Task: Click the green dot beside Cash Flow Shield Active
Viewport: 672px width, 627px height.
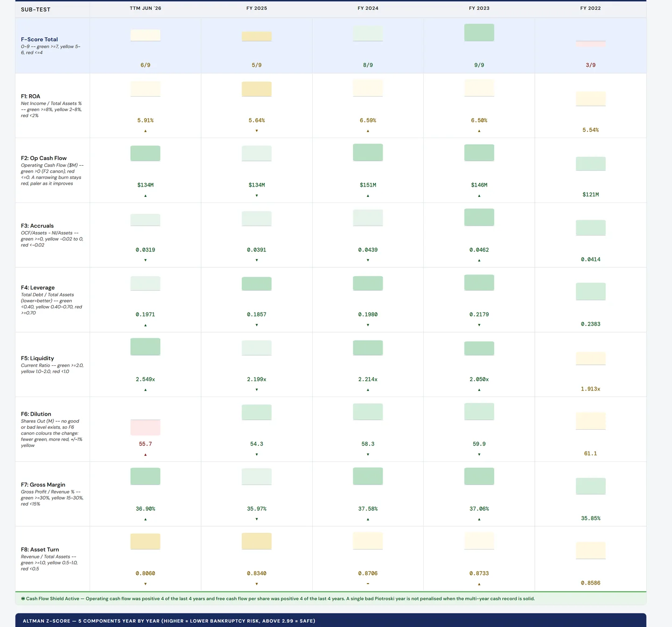Action: [x=23, y=599]
